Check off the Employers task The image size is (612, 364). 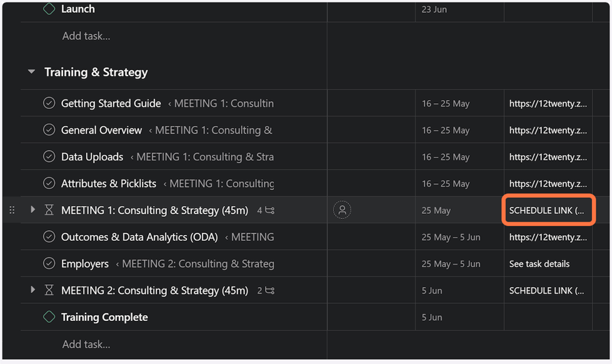[49, 263]
